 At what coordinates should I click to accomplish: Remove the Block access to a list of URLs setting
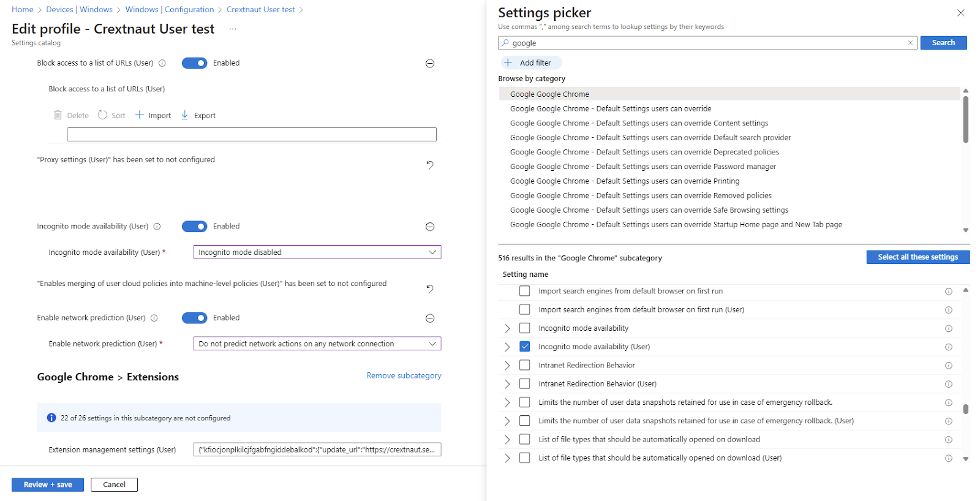430,64
